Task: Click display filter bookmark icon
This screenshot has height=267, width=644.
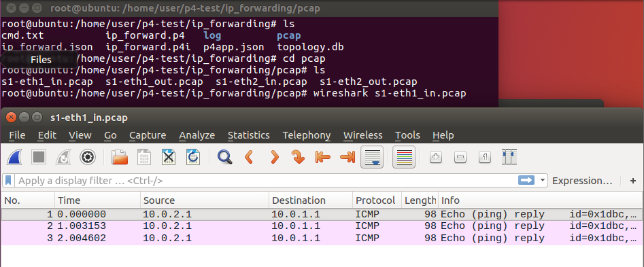Action: click(x=9, y=181)
